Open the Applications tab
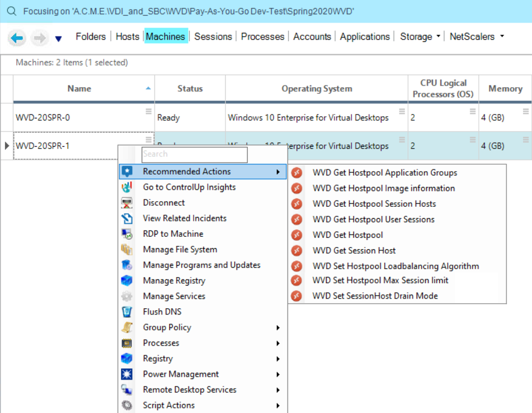 [x=364, y=36]
